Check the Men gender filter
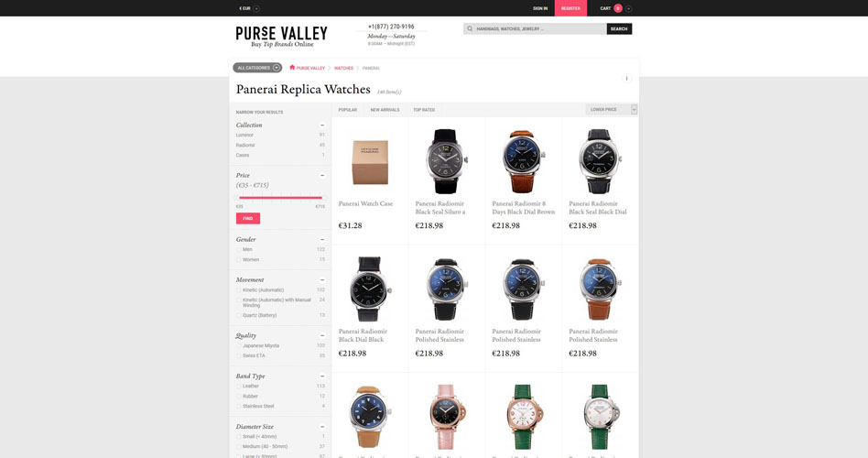The image size is (868, 458). pyautogui.click(x=239, y=250)
